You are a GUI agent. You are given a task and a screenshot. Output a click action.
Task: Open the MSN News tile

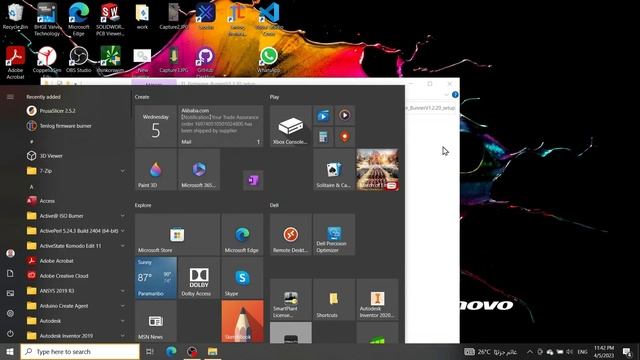pyautogui.click(x=156, y=321)
